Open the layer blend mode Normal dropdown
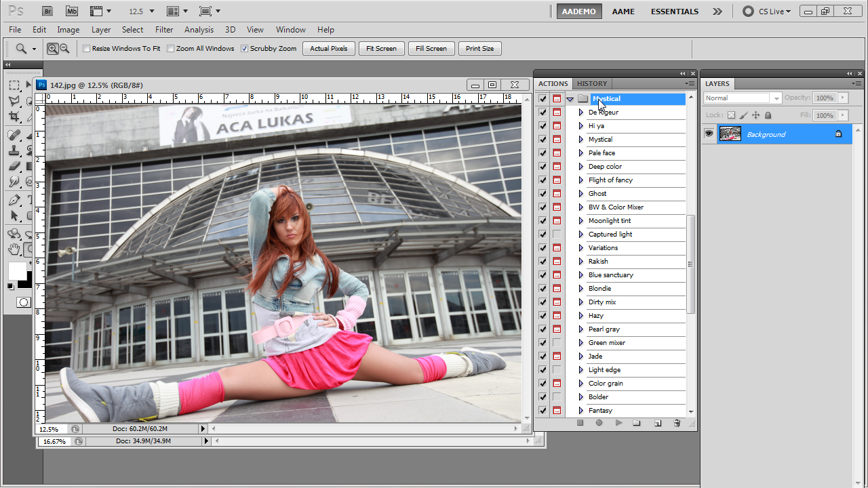This screenshot has width=868, height=488. (x=743, y=98)
